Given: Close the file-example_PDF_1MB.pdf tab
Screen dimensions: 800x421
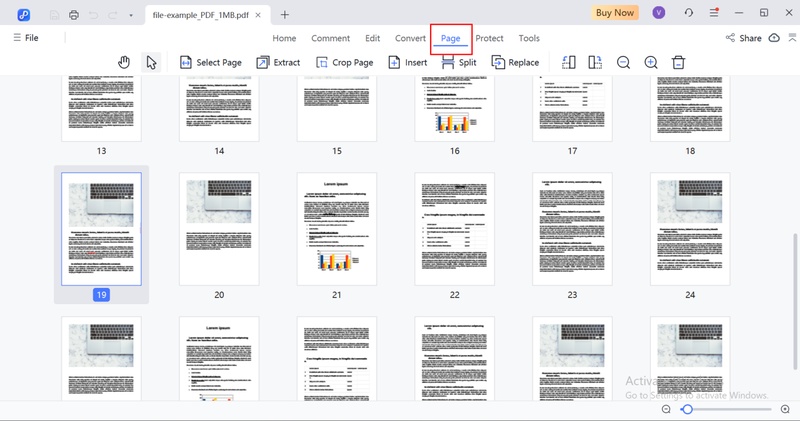Looking at the screenshot, I should click(x=258, y=15).
